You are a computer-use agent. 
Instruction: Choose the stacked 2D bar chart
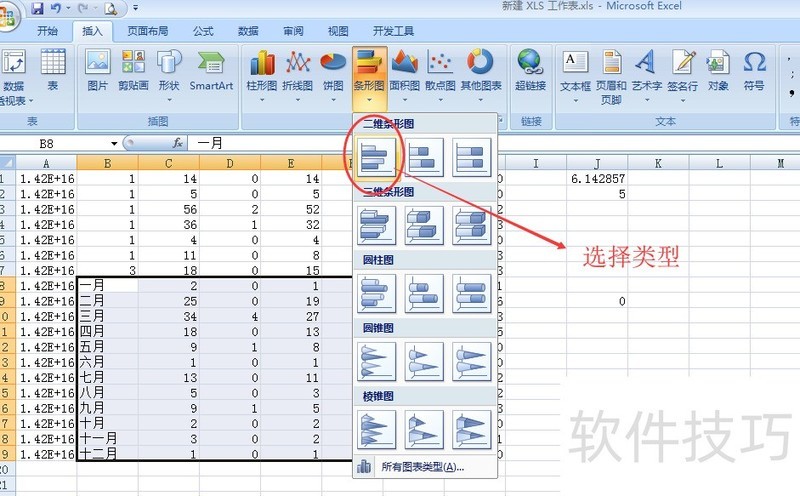tap(424, 158)
